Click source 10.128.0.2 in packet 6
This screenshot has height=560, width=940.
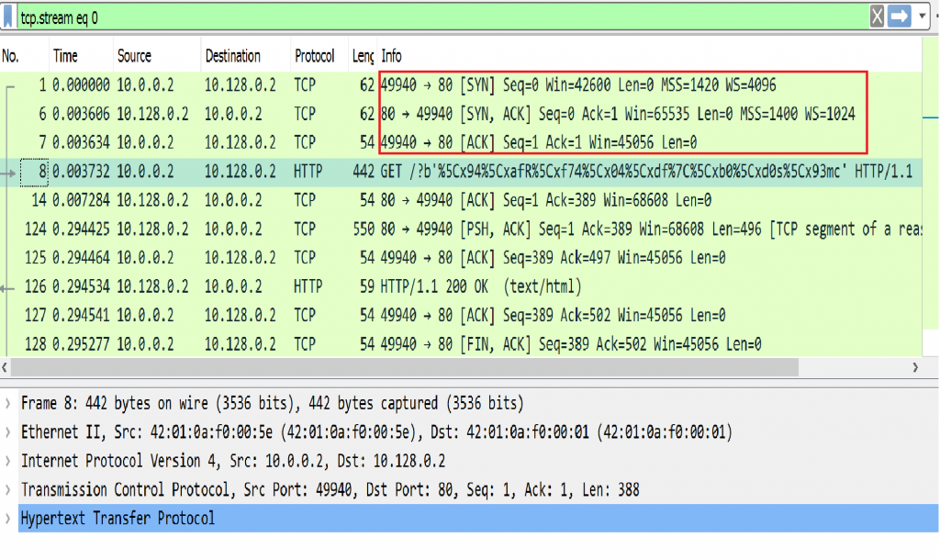pos(152,114)
